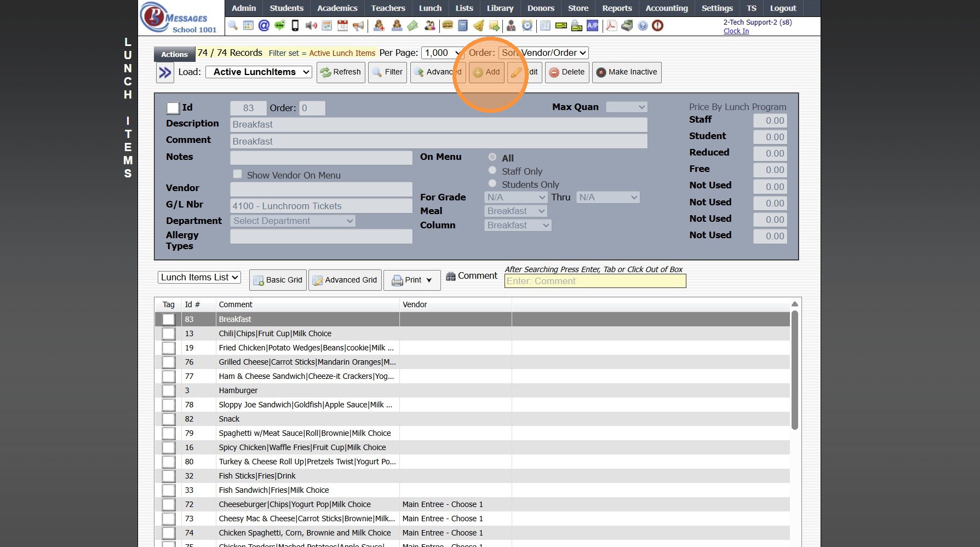Click the Make Inactive button
Image resolution: width=980 pixels, height=547 pixels.
627,72
